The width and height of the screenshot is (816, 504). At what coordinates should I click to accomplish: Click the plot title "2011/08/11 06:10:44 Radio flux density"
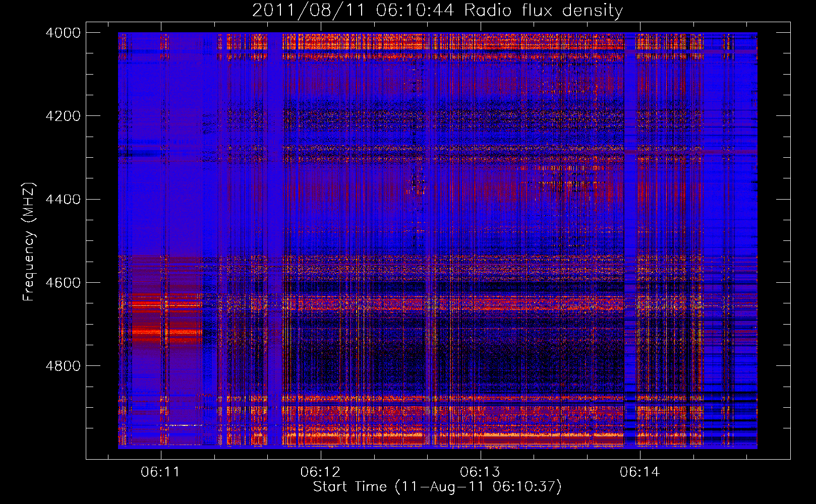tap(437, 11)
